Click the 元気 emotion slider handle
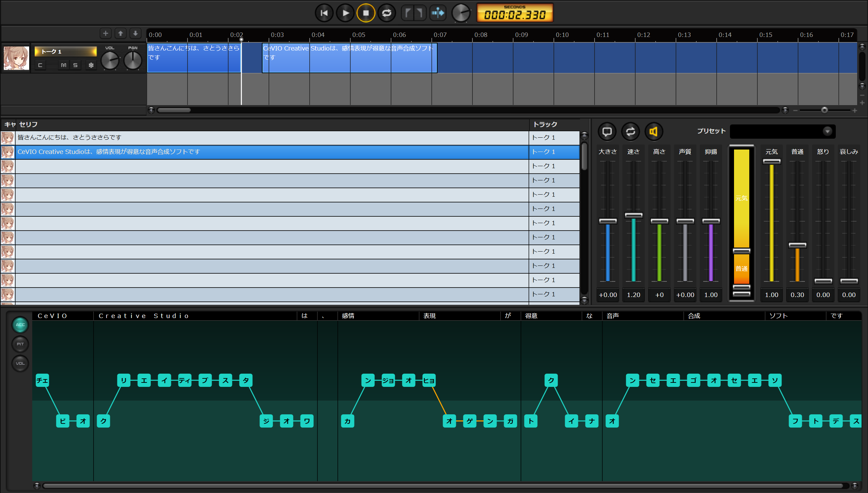This screenshot has width=868, height=493. coord(771,161)
